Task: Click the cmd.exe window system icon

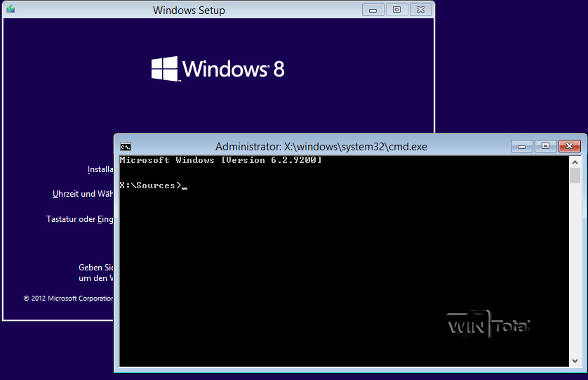Action: click(x=126, y=146)
